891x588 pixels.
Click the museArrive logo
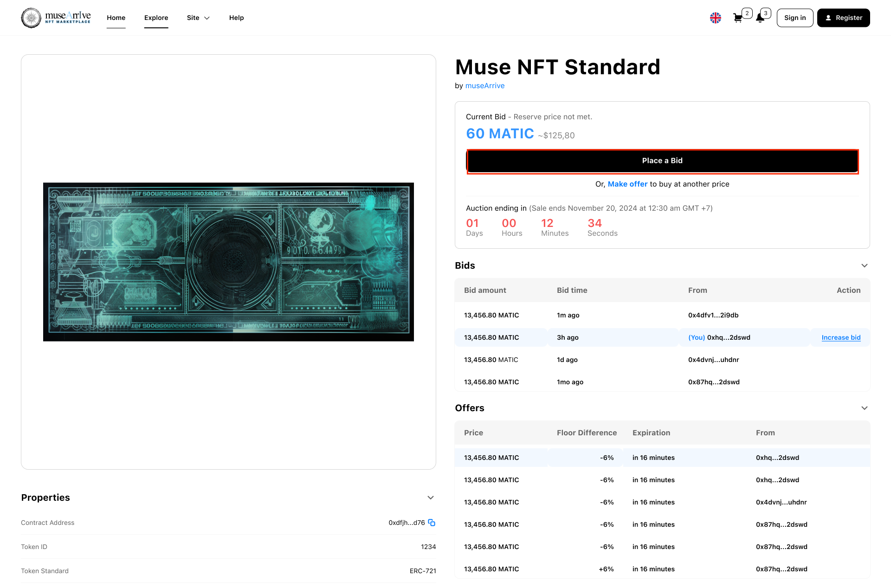click(x=56, y=18)
